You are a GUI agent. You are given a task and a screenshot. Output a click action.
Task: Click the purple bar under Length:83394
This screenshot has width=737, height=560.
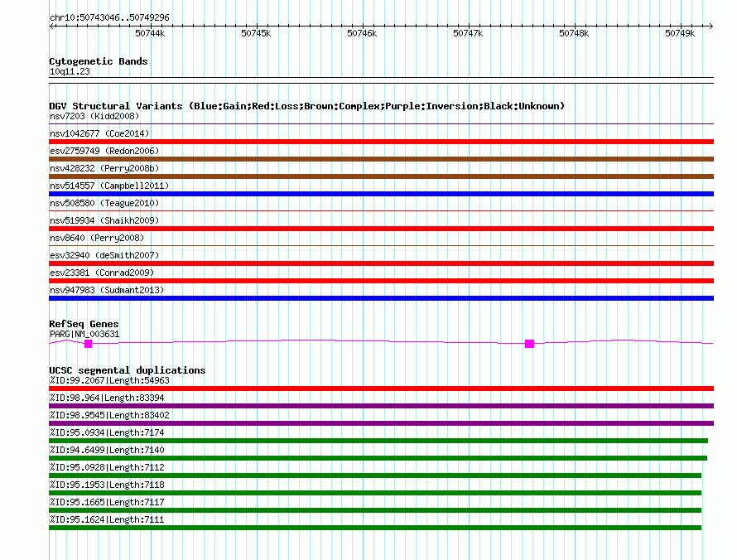381,406
